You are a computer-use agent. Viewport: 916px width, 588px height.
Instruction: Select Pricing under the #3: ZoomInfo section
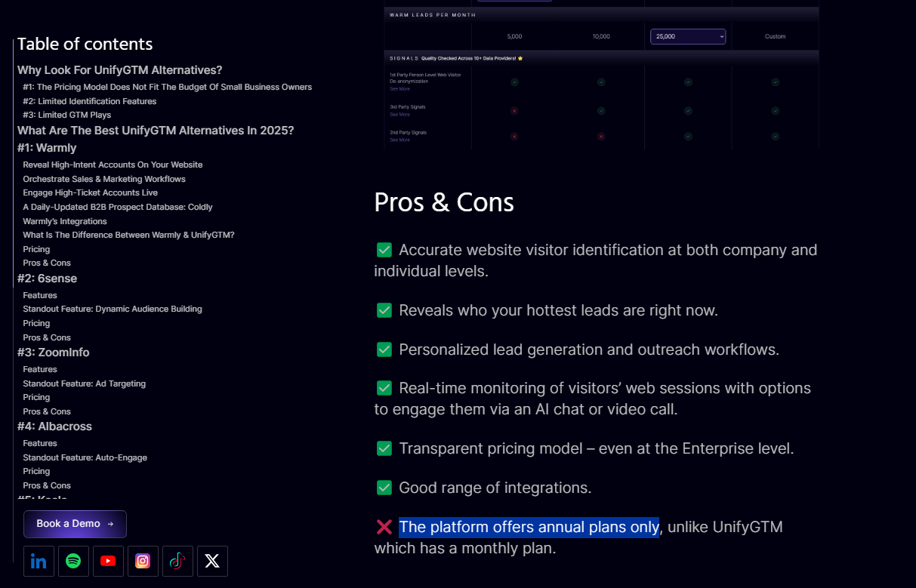[36, 397]
